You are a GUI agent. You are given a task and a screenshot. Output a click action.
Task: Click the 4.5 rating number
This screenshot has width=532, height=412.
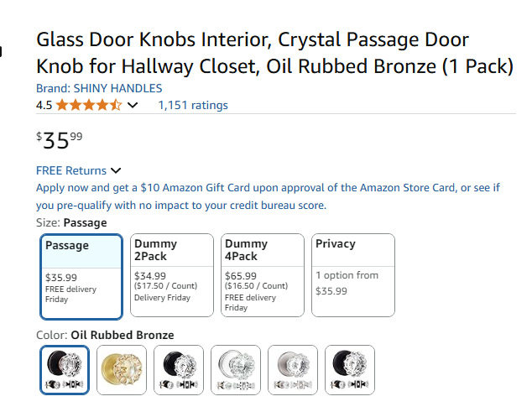44,106
